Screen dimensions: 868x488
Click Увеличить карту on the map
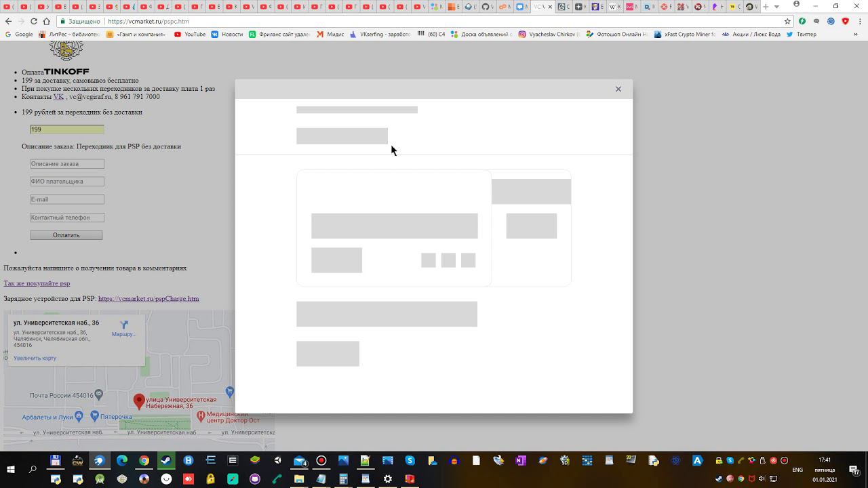click(35, 358)
